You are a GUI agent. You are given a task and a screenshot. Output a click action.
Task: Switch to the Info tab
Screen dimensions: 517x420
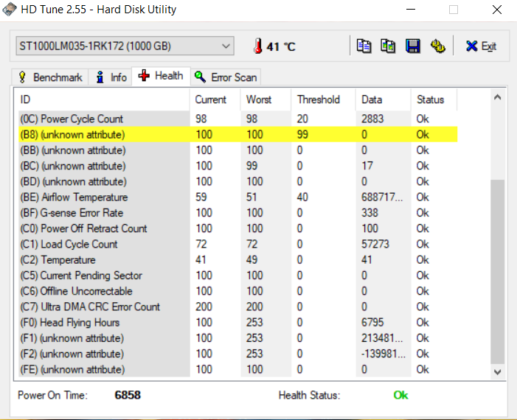coord(111,77)
